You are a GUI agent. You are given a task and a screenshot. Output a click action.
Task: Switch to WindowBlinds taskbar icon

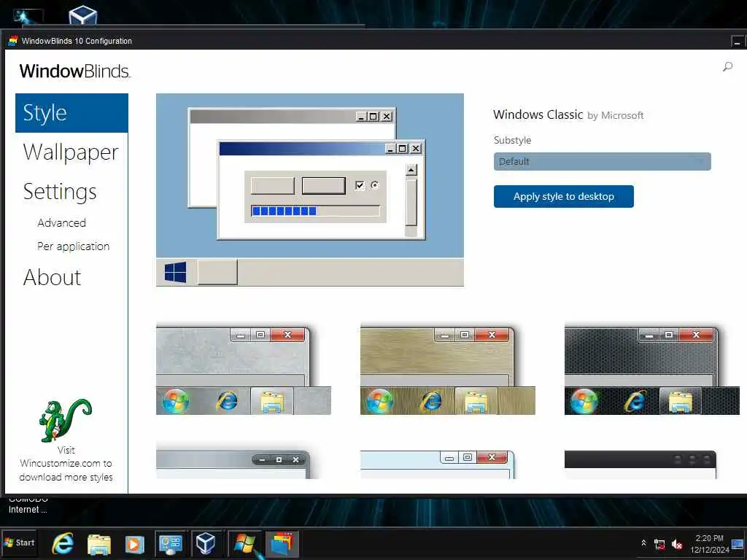point(282,543)
